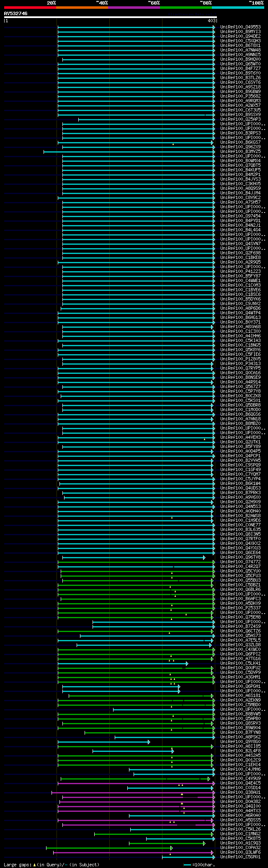Image resolution: width=268 pixels, height=868 pixels.
Task: Select subject label UniRef100_Q3ZLD8
Action: (x=241, y=645)
